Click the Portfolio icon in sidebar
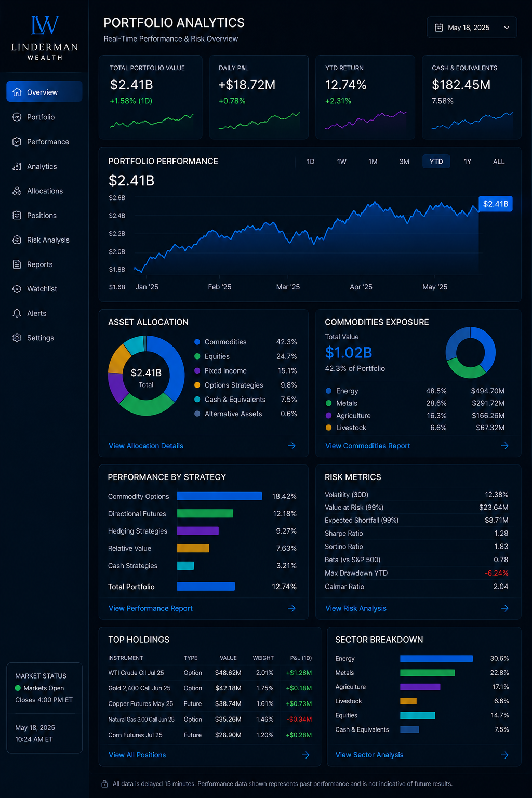532x798 pixels. click(x=17, y=117)
